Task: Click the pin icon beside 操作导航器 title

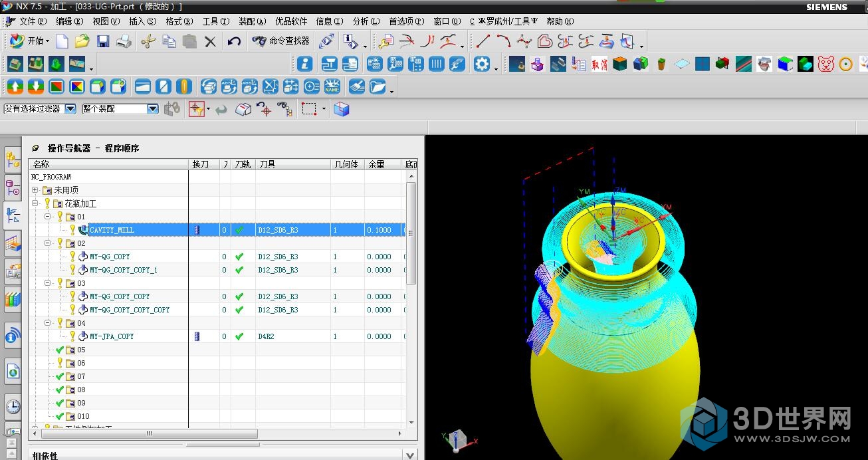Action: click(35, 148)
